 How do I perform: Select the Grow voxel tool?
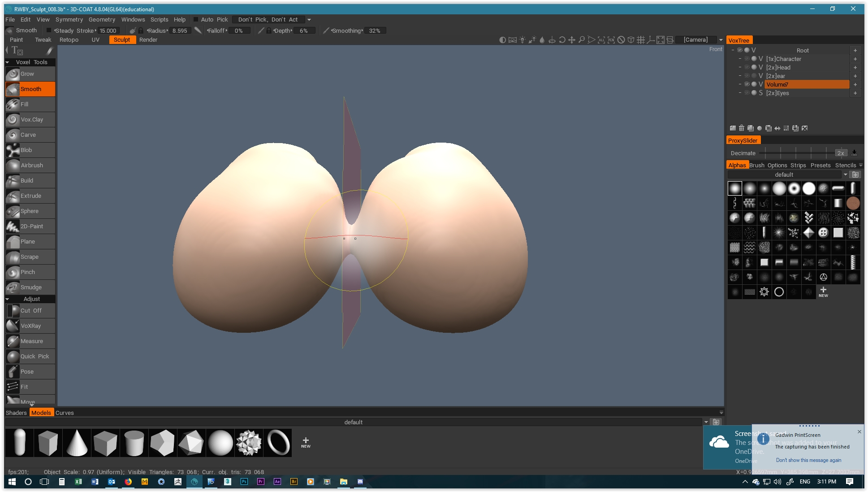click(30, 74)
